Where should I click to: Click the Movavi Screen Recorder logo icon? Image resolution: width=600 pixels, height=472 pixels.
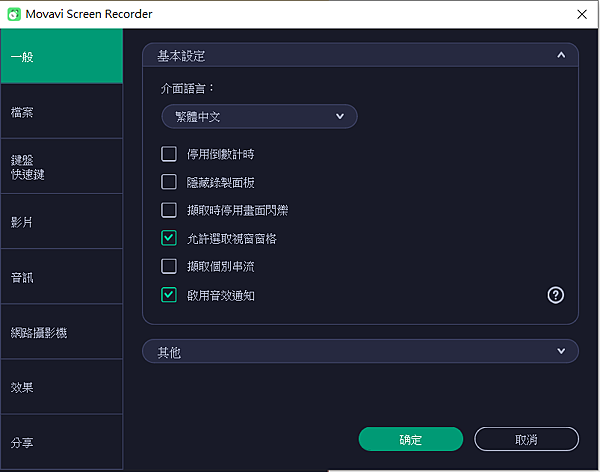(x=14, y=14)
